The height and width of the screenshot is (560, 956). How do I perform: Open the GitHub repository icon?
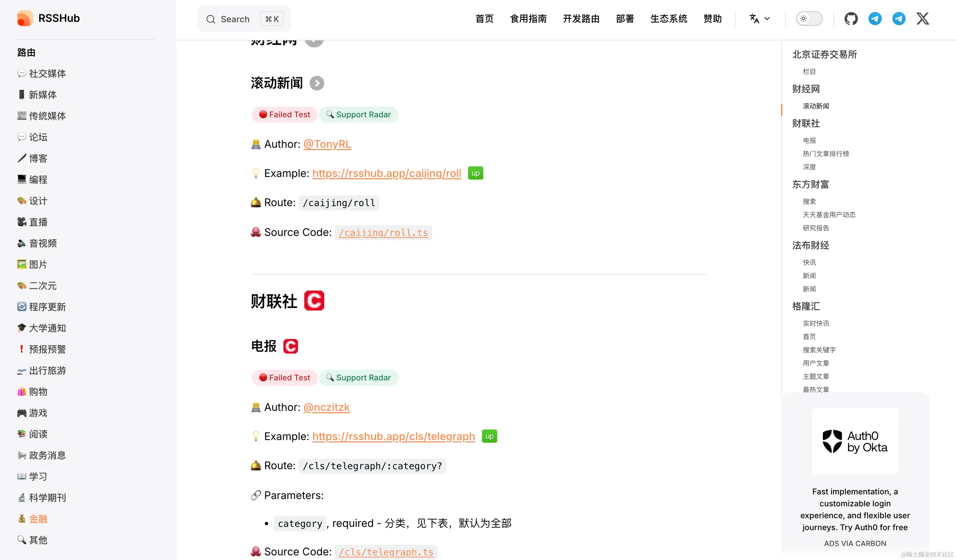[x=851, y=19]
